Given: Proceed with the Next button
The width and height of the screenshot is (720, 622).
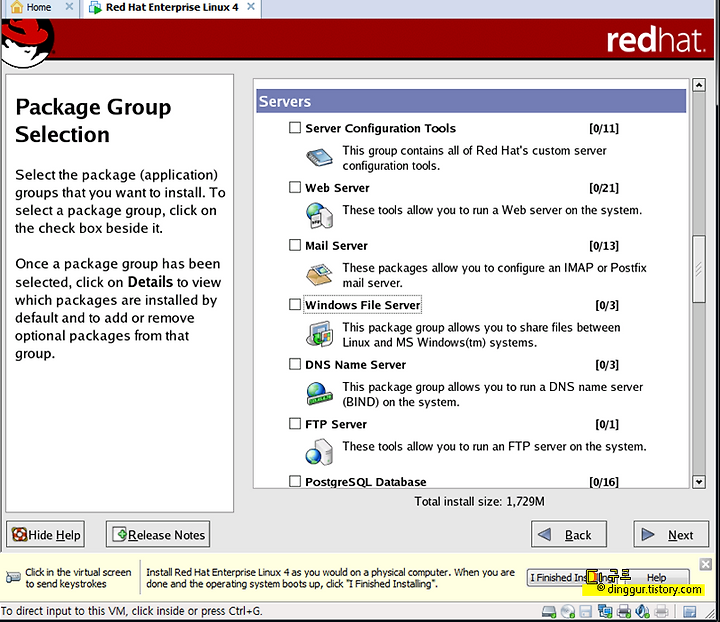Looking at the screenshot, I should pos(671,534).
